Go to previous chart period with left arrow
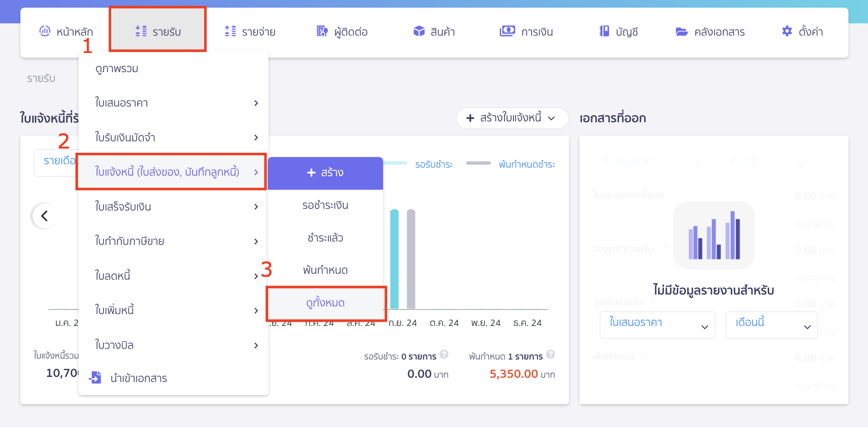 45,216
